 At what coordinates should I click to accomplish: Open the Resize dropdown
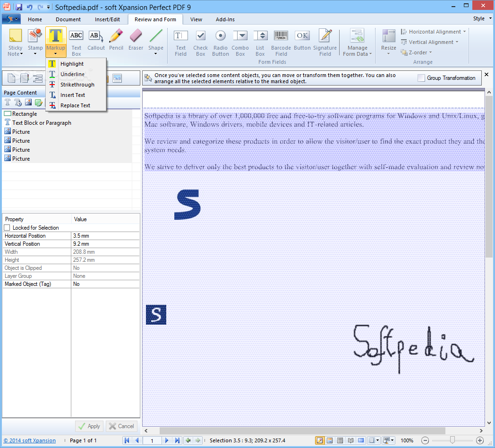click(389, 43)
